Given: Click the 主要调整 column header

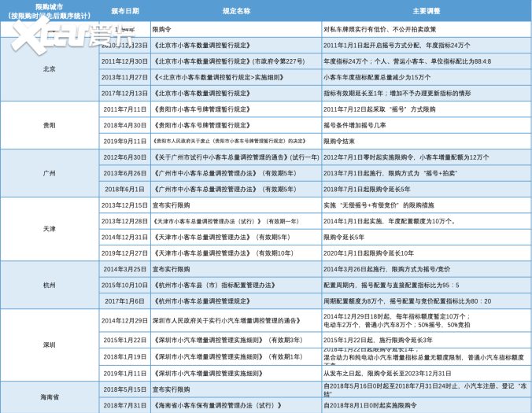Looking at the screenshot, I should point(426,10).
